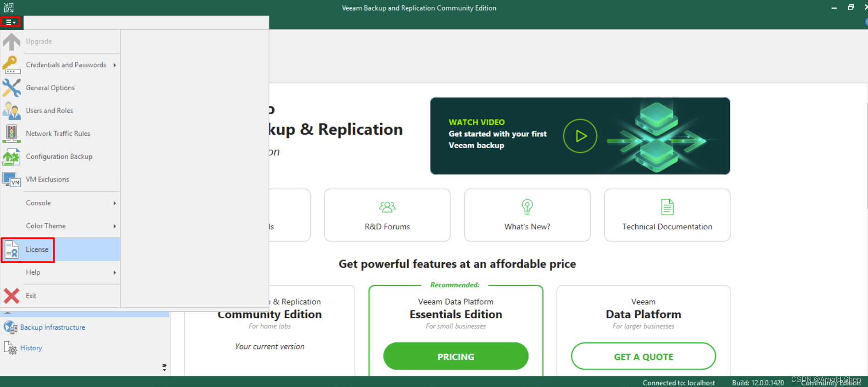Open VM Exclusions menu entry
The height and width of the screenshot is (387, 868).
pyautogui.click(x=61, y=179)
